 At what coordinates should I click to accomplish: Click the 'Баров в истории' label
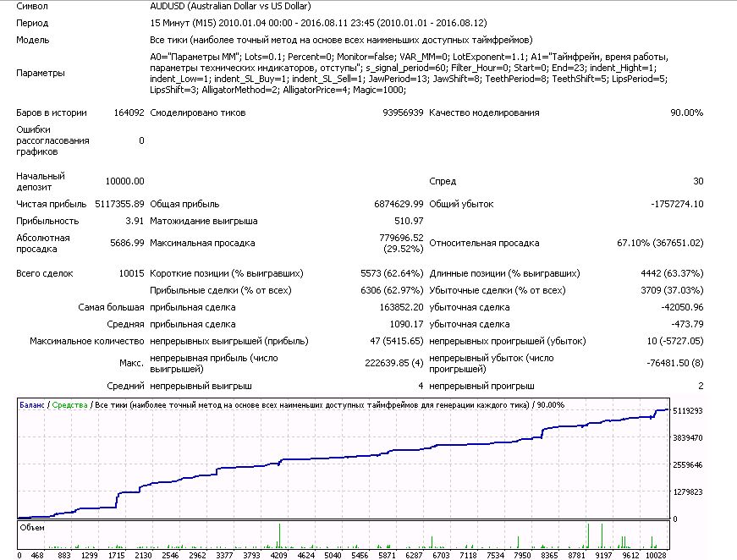(x=52, y=113)
